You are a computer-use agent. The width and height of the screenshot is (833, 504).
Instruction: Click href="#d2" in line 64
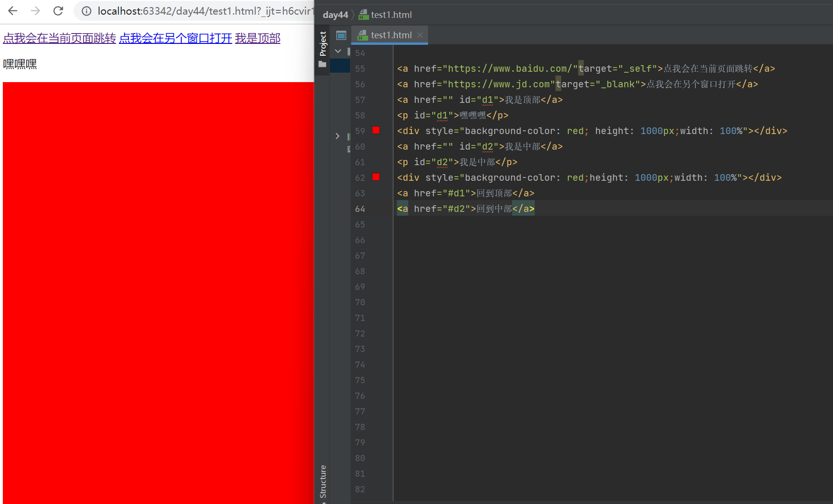tap(442, 209)
